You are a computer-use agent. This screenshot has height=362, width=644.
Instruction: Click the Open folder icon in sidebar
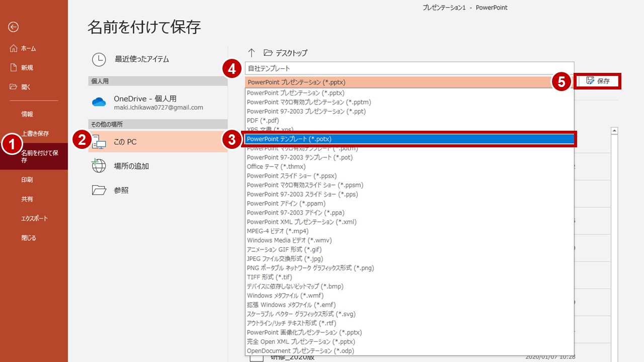click(14, 86)
